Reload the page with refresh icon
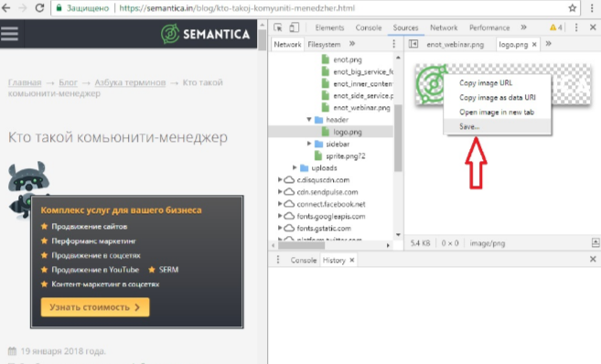Image resolution: width=601 pixels, height=364 pixels. tap(39, 8)
